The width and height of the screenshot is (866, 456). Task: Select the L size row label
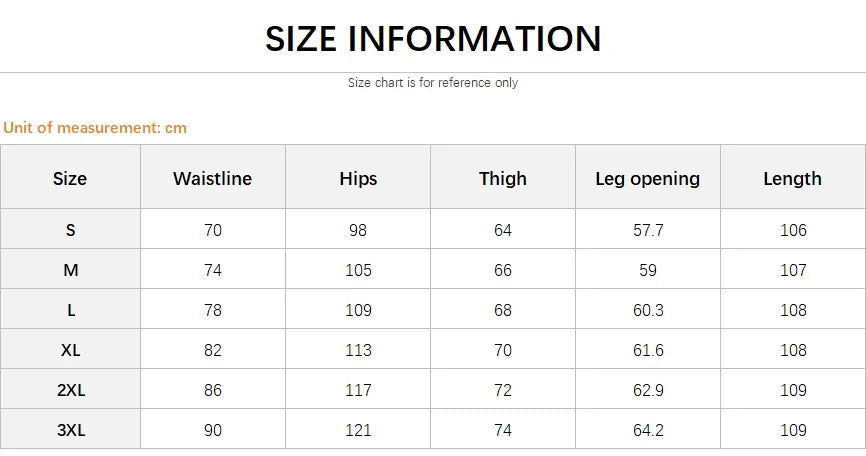coord(70,310)
